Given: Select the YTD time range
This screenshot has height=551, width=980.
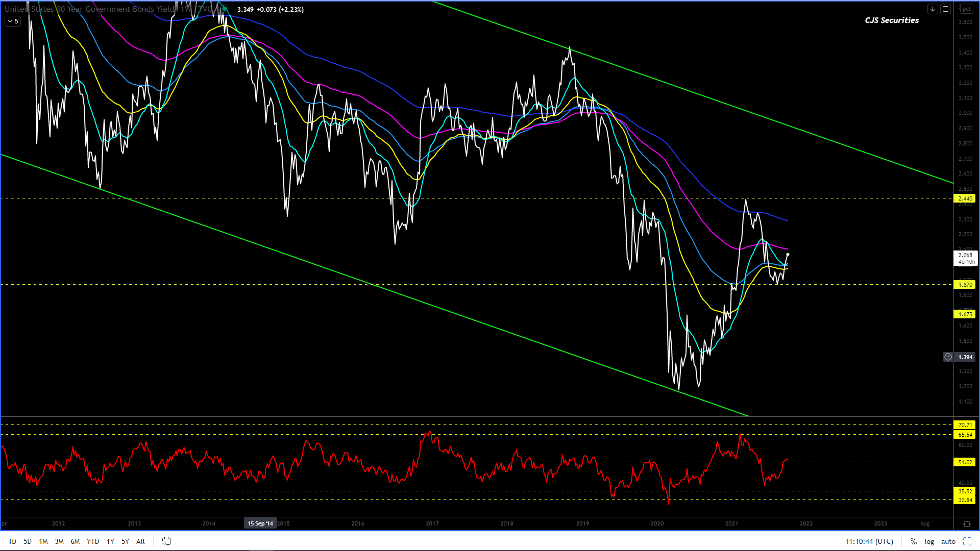Looking at the screenshot, I should pyautogui.click(x=93, y=541).
